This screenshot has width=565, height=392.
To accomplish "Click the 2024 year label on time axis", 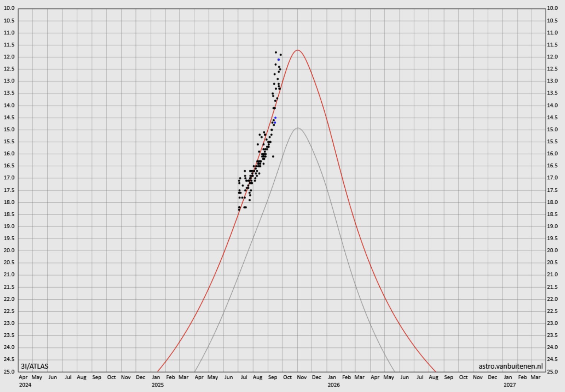I will pos(25,385).
